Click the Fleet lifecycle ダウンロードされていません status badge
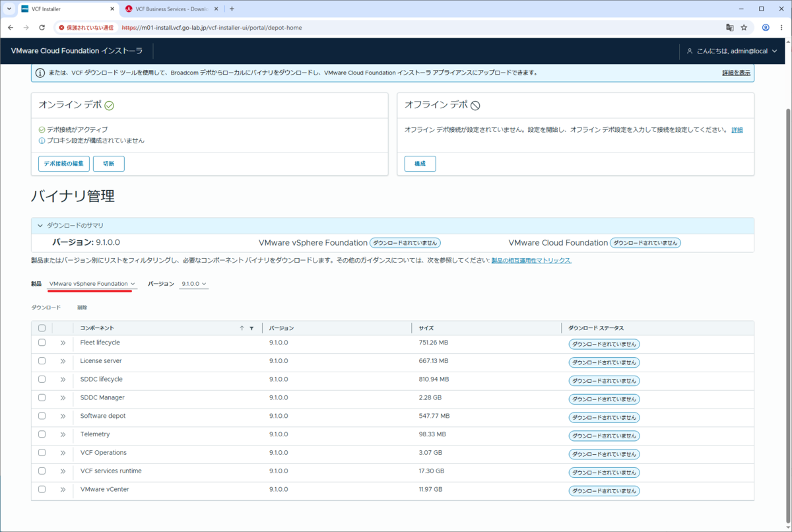 point(604,344)
